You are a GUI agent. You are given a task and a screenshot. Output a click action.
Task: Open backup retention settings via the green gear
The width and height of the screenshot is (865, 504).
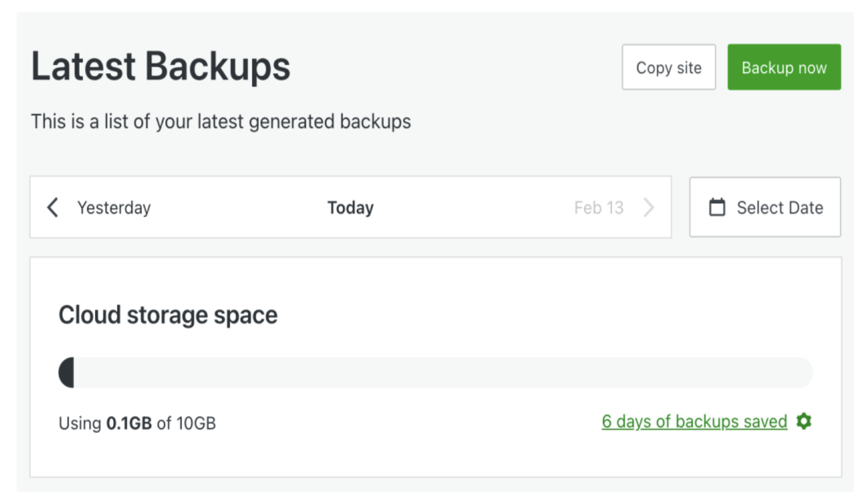(804, 421)
